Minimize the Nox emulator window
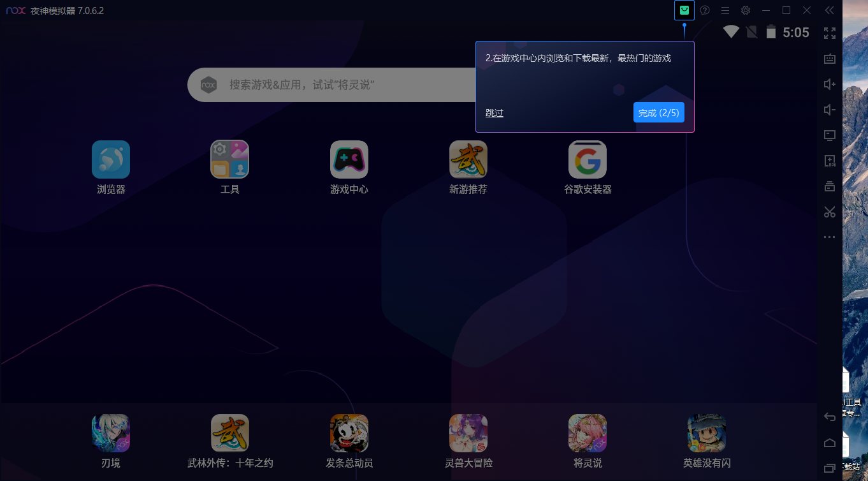Viewport: 868px width, 481px height. (x=766, y=10)
